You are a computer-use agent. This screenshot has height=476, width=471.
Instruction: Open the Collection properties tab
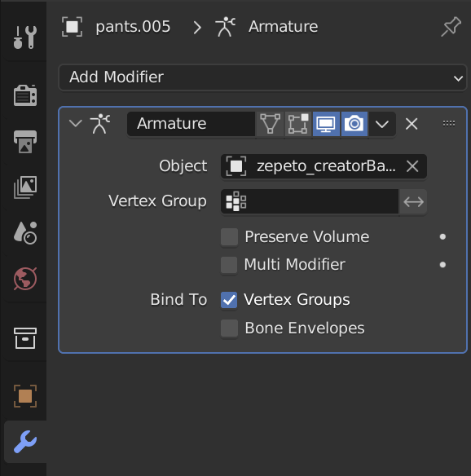(25, 338)
